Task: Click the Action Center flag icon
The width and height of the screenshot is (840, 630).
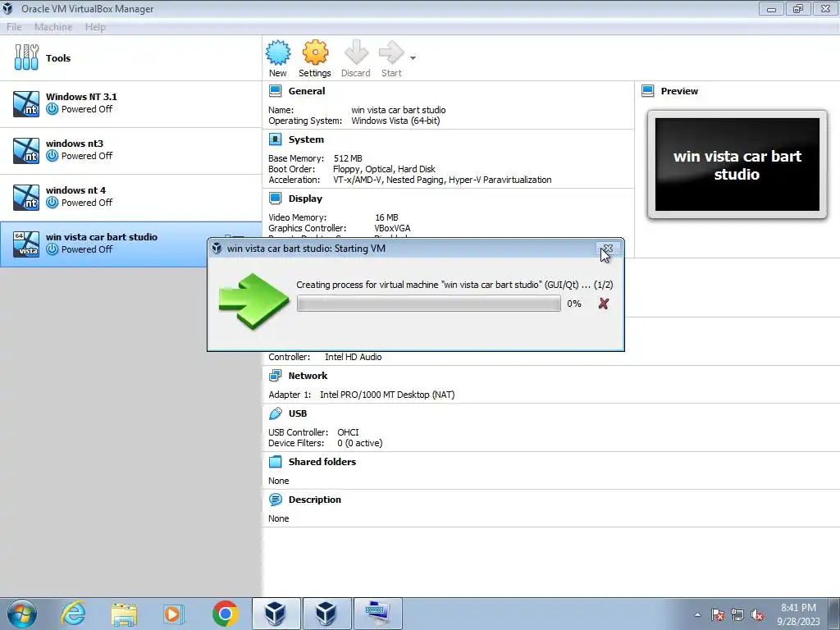Action: click(x=718, y=614)
